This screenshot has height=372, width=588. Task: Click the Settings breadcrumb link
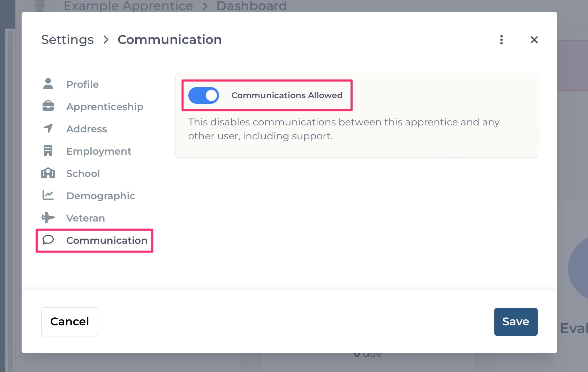[68, 40]
